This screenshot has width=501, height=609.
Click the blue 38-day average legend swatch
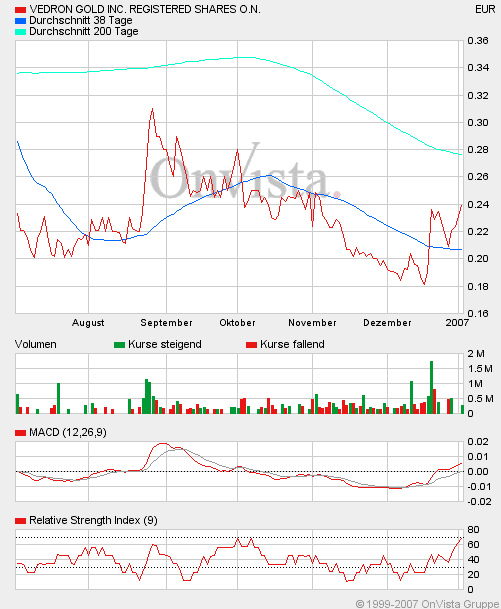(x=21, y=21)
